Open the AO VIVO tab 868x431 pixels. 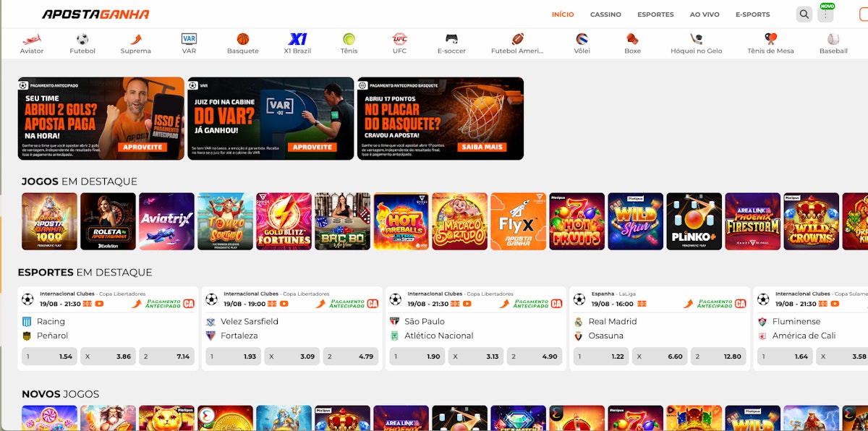point(705,14)
